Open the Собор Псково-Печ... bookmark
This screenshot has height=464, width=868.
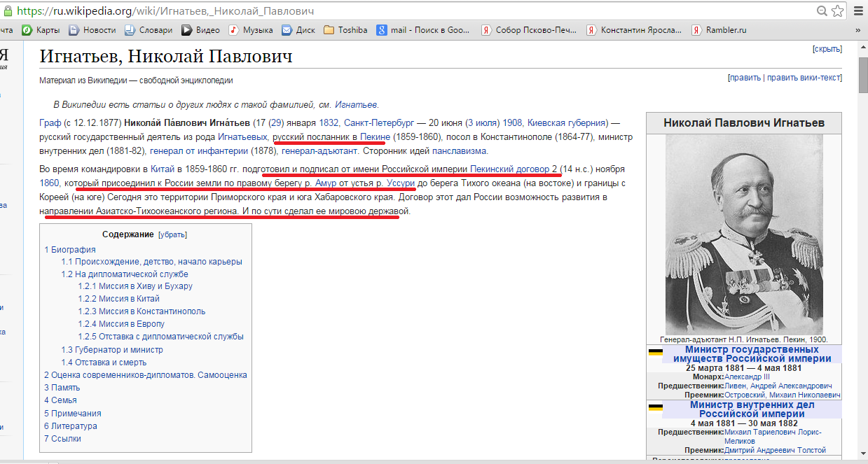click(530, 30)
